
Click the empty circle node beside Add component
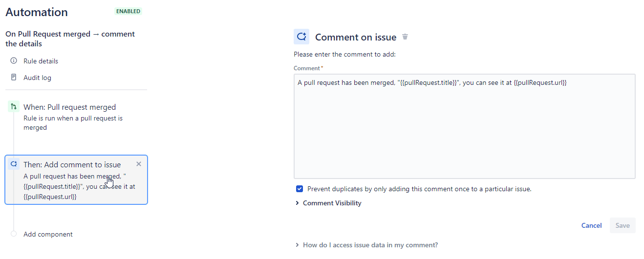click(14, 234)
